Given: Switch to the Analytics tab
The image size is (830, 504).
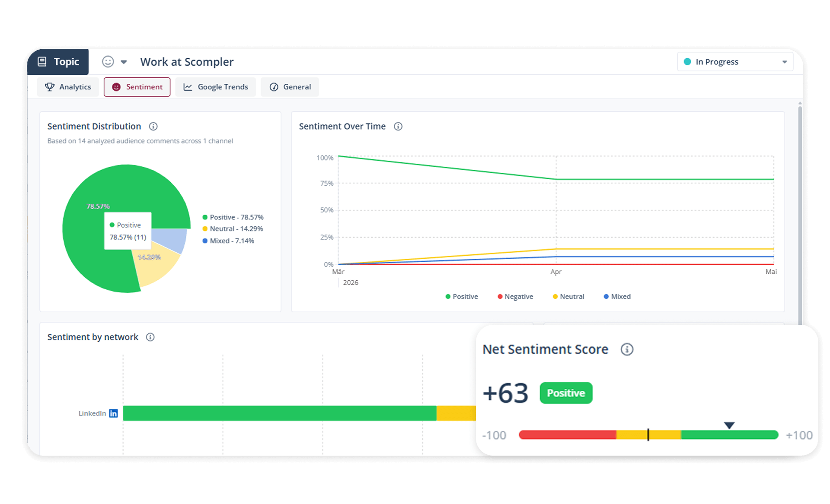Looking at the screenshot, I should (x=68, y=87).
